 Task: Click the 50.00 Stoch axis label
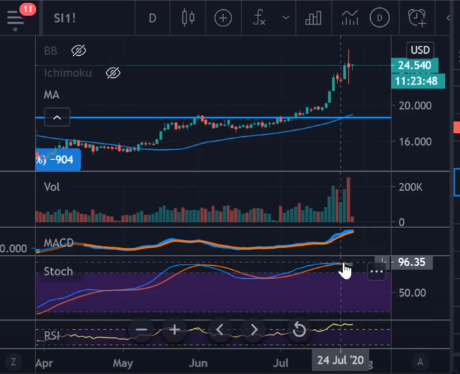coord(412,293)
